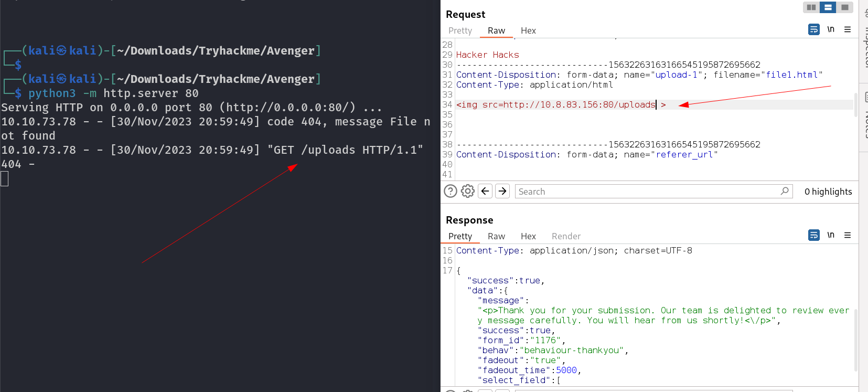
Task: Go to previous search match in Request
Action: 485,191
